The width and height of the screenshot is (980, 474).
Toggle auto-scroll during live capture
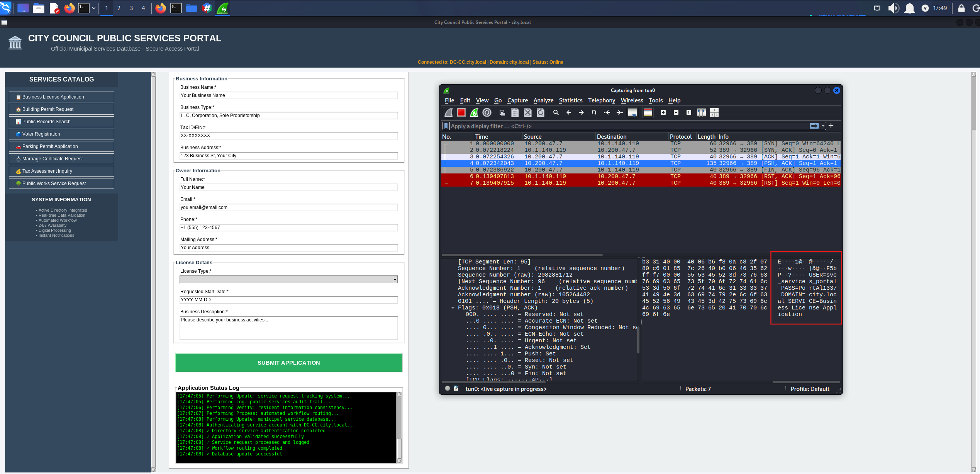tap(632, 112)
